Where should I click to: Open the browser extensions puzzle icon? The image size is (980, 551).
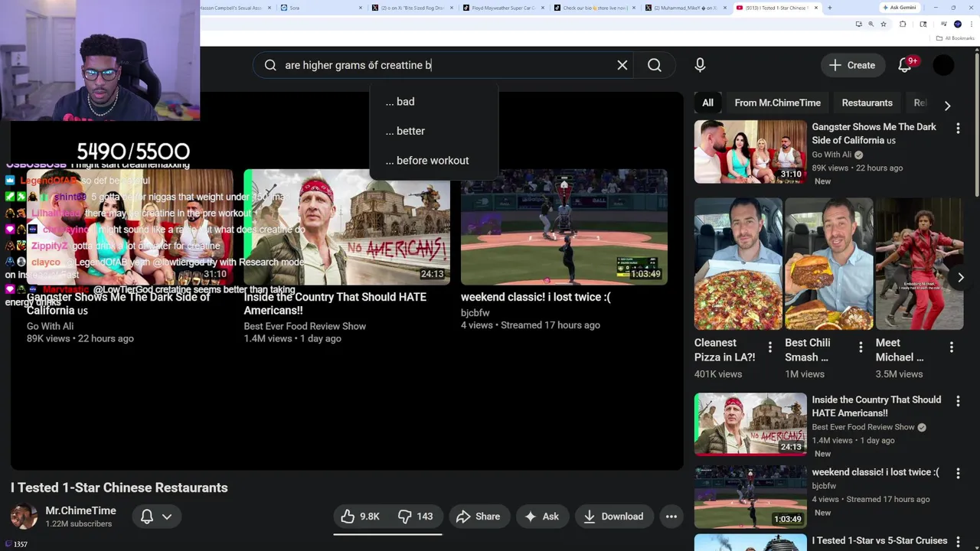pos(903,24)
